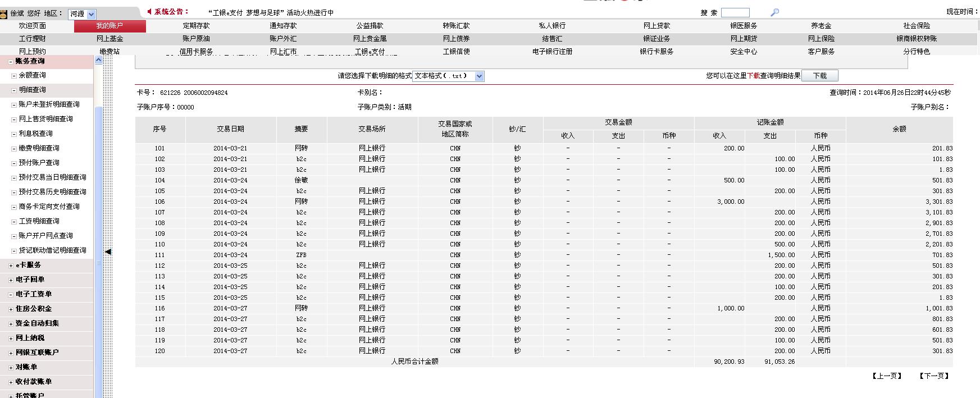Image resolution: width=980 pixels, height=398 pixels.
Task: Collapse the 电子工资单 section
Action: click(x=11, y=294)
